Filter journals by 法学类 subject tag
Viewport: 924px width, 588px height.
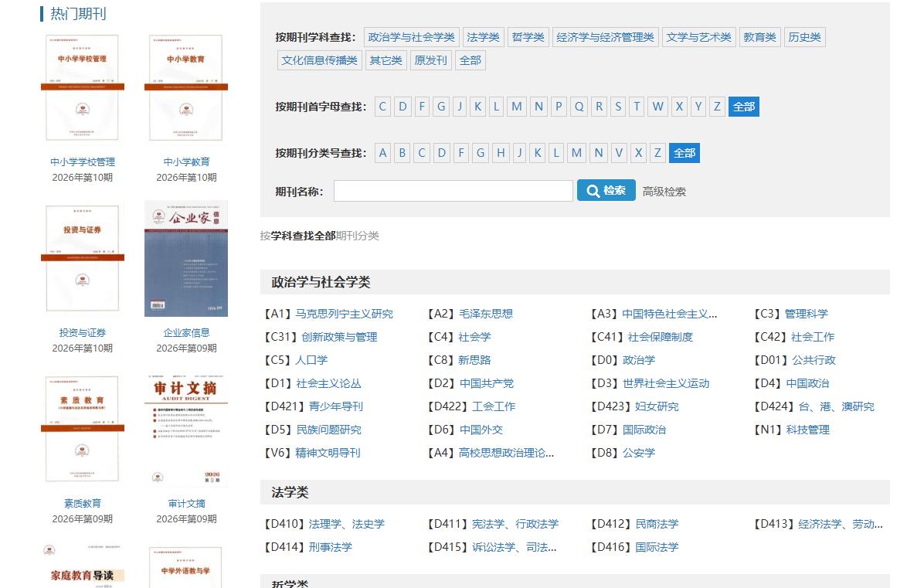tap(483, 37)
